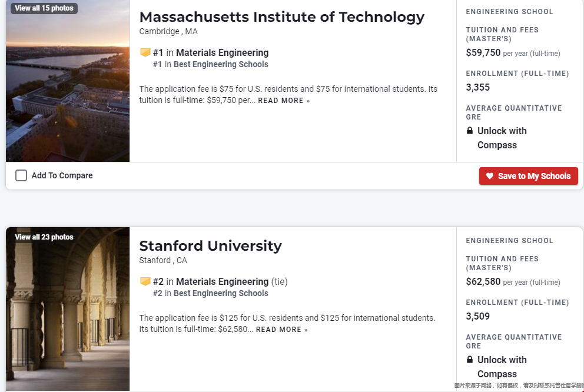Click Best Engineering Schools link under Stanford
Screen dimensions: 584x392
click(221, 293)
